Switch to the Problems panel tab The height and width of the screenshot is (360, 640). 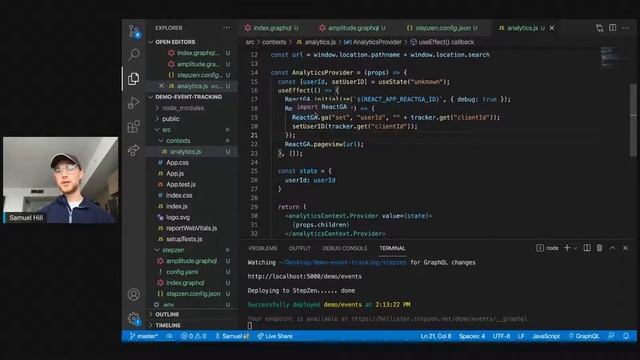click(263, 248)
